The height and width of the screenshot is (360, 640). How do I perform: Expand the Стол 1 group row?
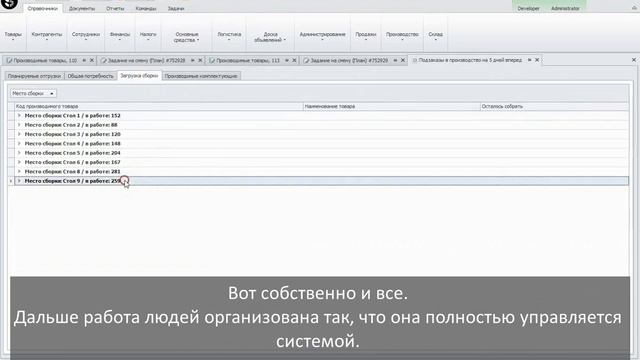(x=19, y=116)
